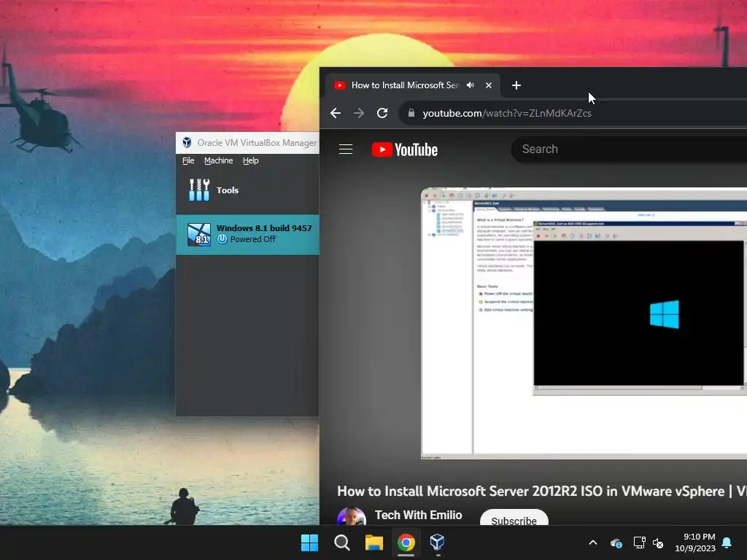The height and width of the screenshot is (560, 747).
Task: Open the Machine menu in VirtualBox Manager
Action: point(219,160)
